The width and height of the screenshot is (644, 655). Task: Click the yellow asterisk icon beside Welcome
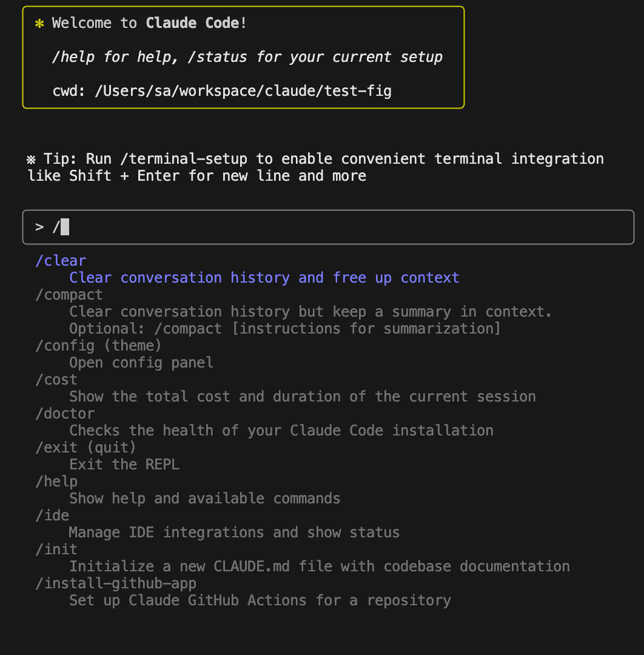(x=39, y=24)
